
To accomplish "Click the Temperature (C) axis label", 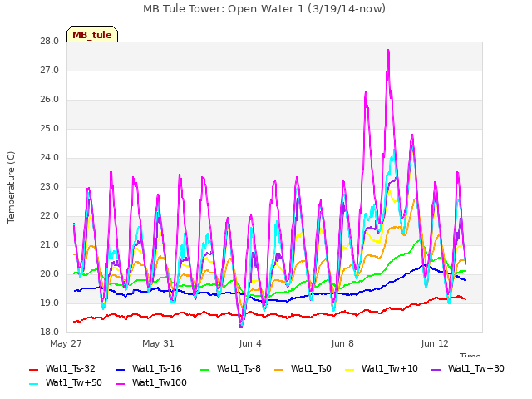I will pyautogui.click(x=11, y=187).
